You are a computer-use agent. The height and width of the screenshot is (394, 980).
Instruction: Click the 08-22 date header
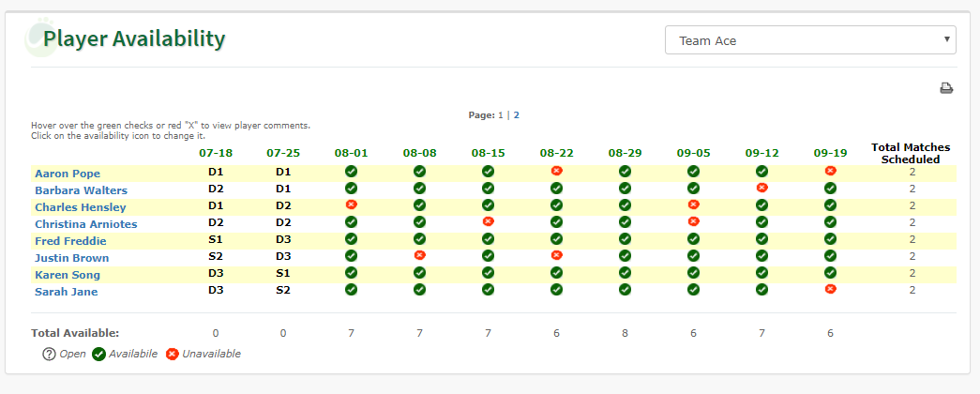pos(556,153)
